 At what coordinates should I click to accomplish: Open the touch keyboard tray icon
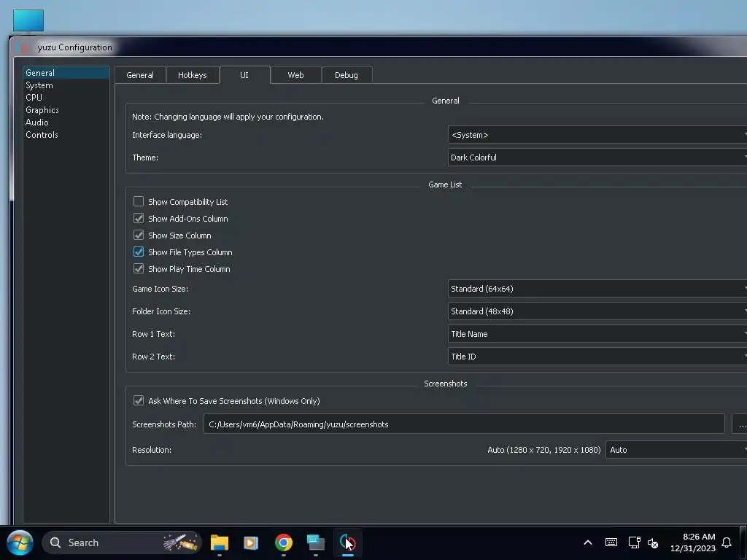click(x=611, y=542)
